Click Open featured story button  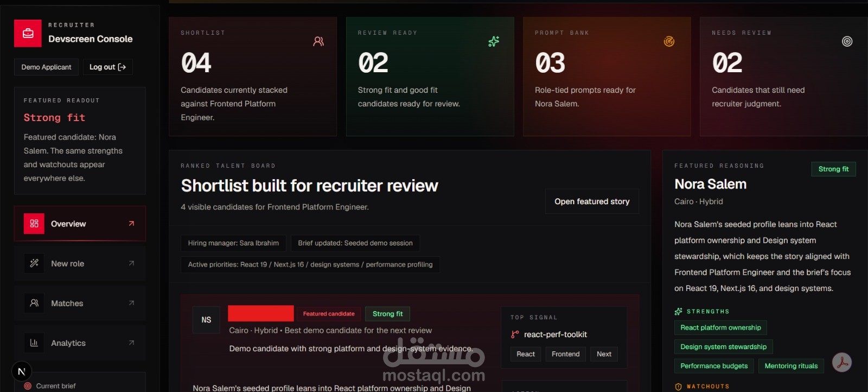(592, 201)
